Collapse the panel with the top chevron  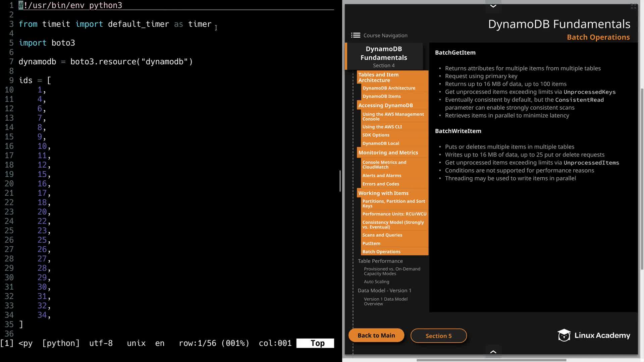point(493,6)
